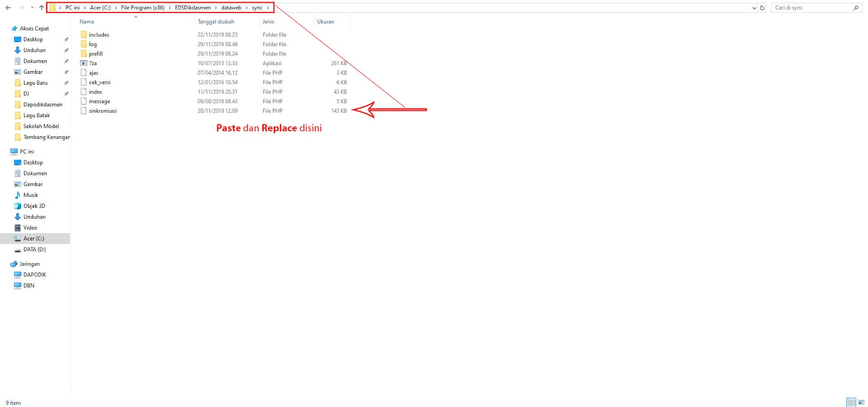Screen dimensions: 868x407
Task: Sort by the Tanggal diubah column header
Action: [216, 22]
